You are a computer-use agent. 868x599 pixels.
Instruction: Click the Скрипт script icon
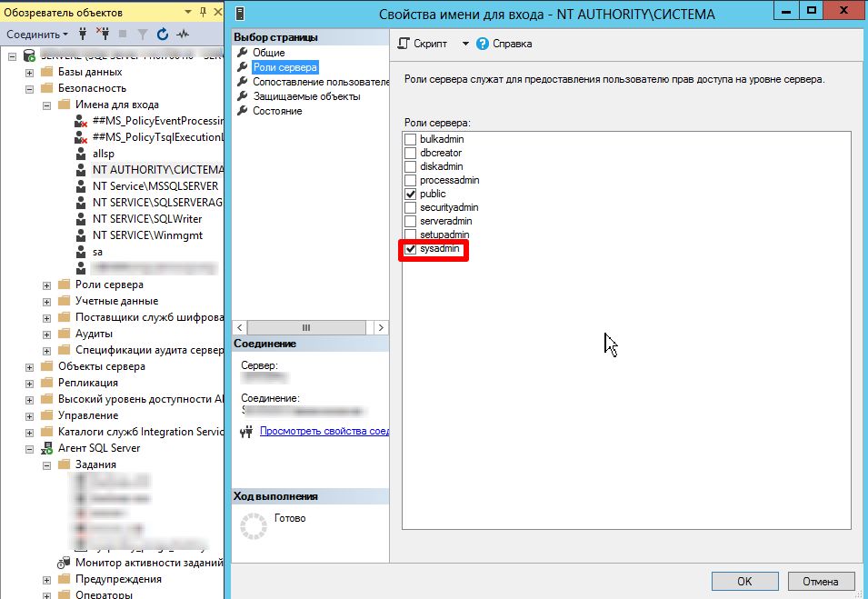point(404,44)
